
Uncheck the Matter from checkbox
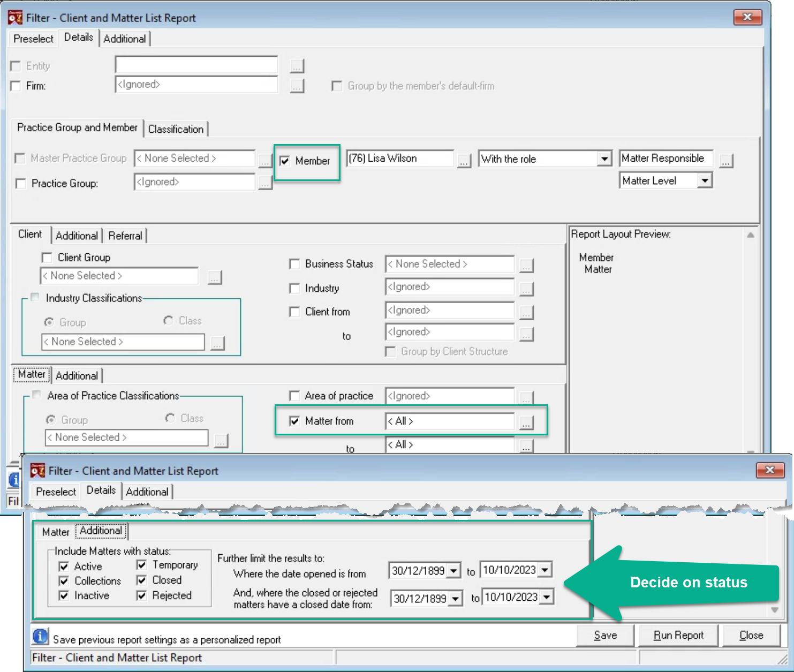tap(294, 421)
